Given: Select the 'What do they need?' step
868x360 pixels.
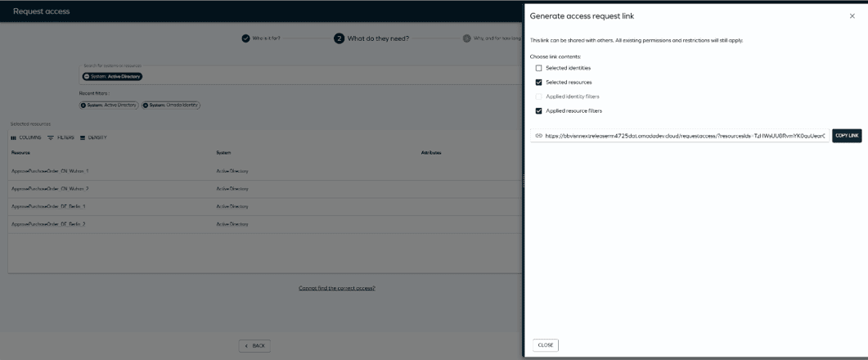Looking at the screenshot, I should point(371,38).
